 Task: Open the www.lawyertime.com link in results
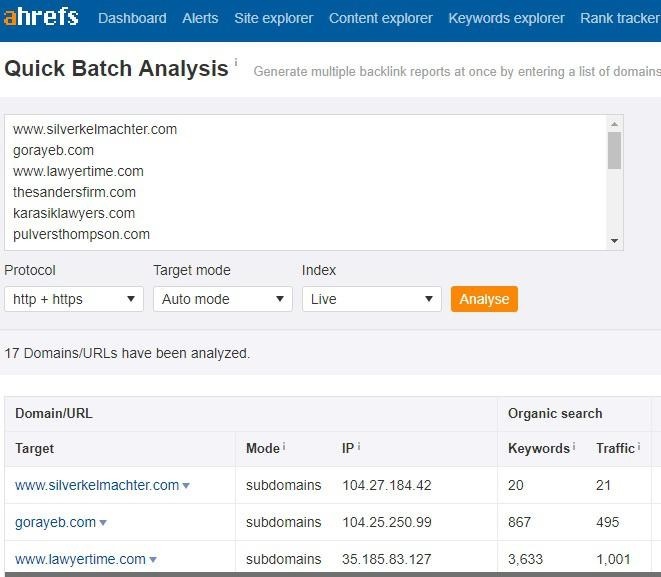click(80, 559)
